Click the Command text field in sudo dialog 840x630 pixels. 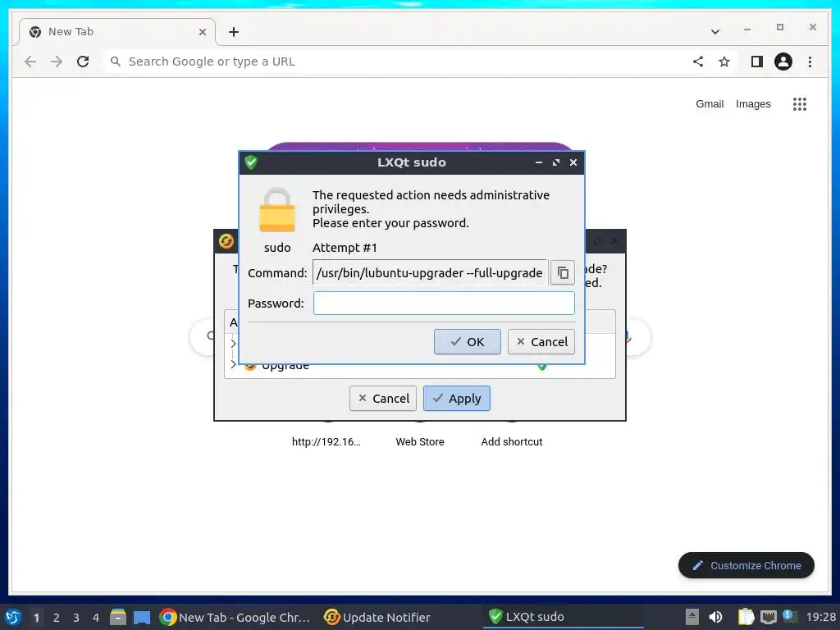point(430,272)
